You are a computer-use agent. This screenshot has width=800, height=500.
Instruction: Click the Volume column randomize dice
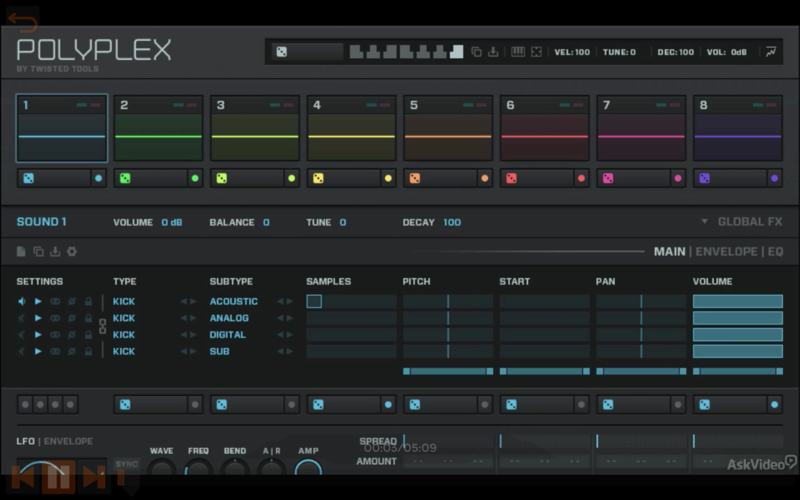705,405
